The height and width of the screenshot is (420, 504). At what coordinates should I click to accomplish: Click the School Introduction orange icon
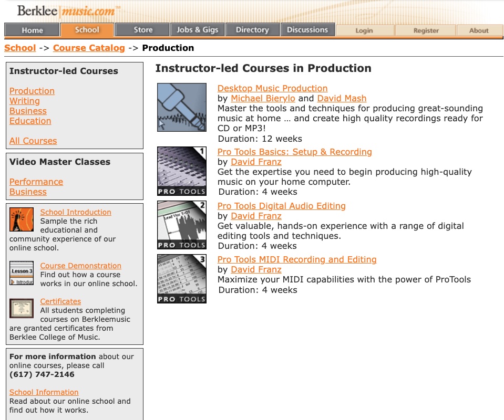22,219
